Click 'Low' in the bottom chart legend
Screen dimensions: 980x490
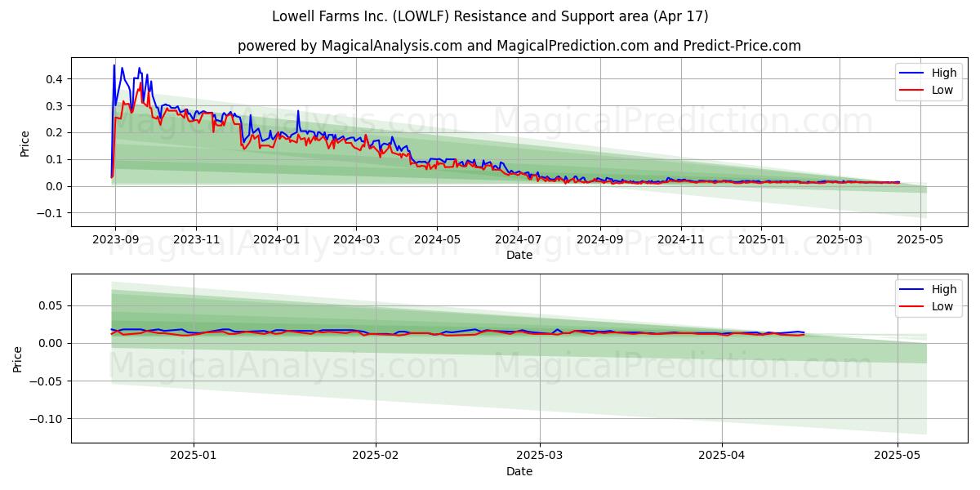click(942, 306)
